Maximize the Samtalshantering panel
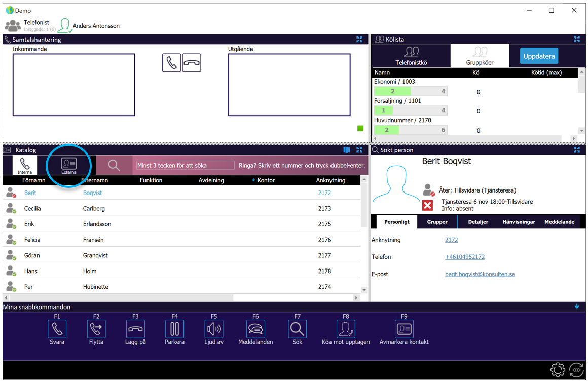Image resolution: width=588 pixels, height=384 pixels. (x=359, y=40)
